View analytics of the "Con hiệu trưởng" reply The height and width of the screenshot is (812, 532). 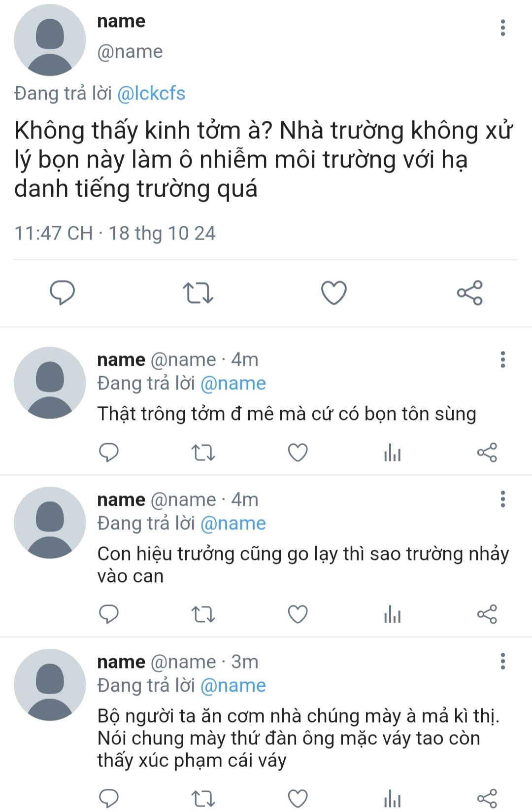[392, 614]
